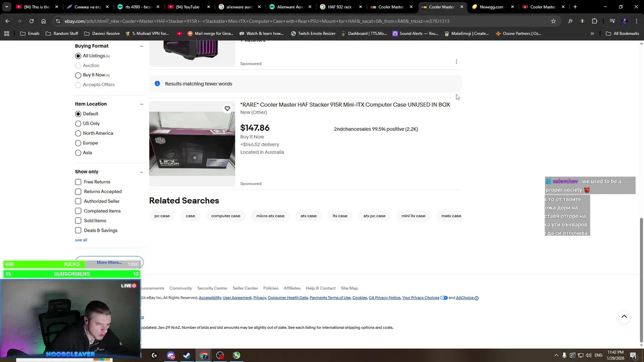Click the More filters button
Viewport: 644px width, 362px height.
click(x=109, y=262)
